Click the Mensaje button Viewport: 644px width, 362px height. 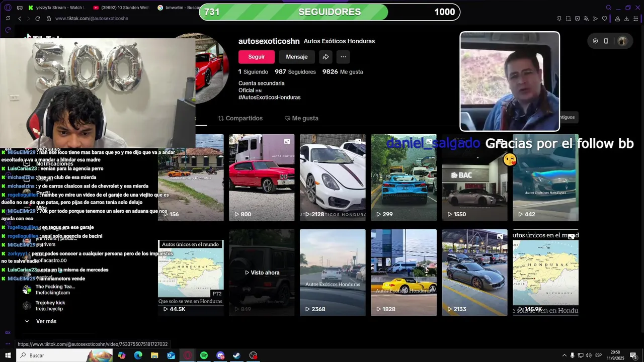(x=297, y=57)
